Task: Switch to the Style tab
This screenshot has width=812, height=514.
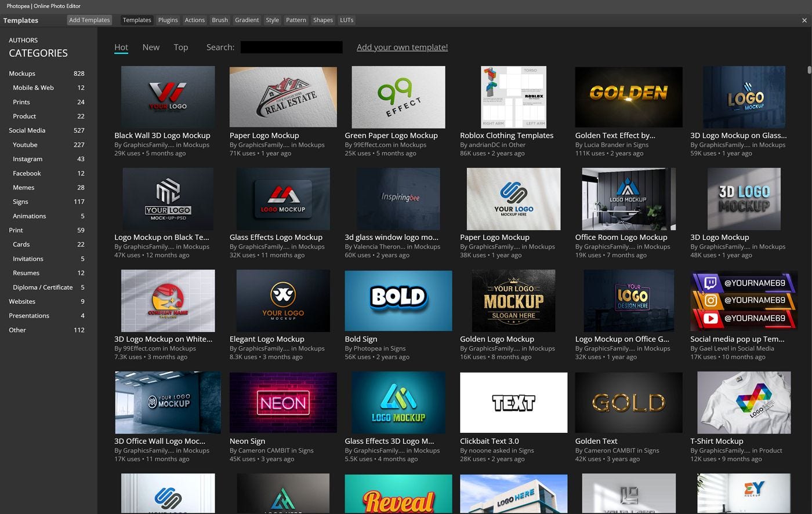Action: coord(272,20)
